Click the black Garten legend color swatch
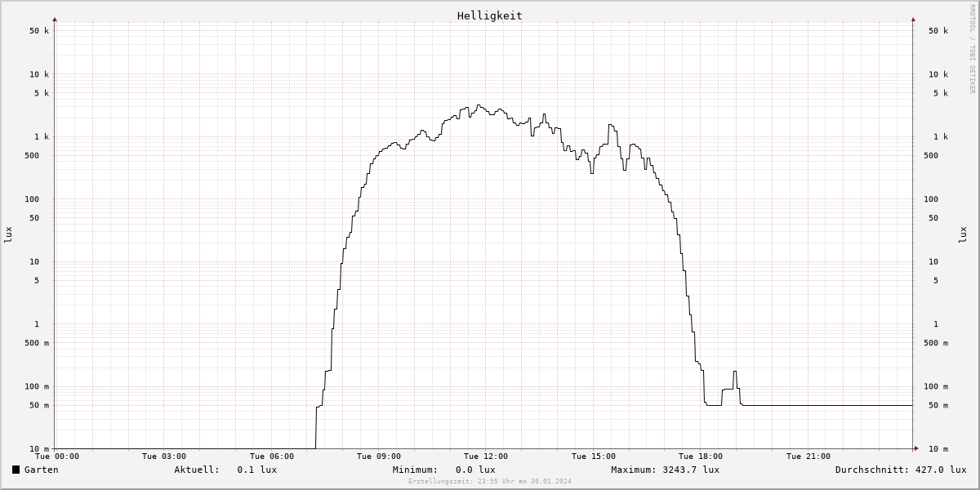The image size is (980, 490). tap(16, 470)
